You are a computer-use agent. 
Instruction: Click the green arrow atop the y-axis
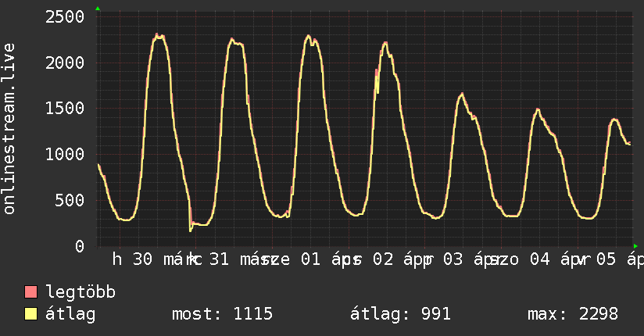98,9
